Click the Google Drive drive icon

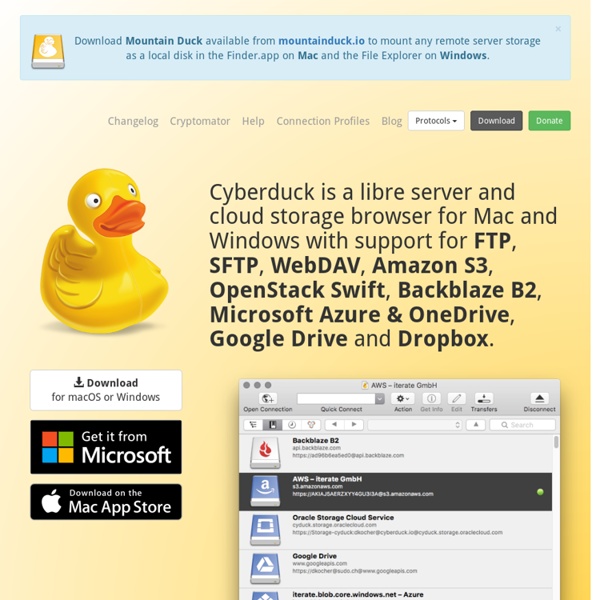(x=265, y=569)
